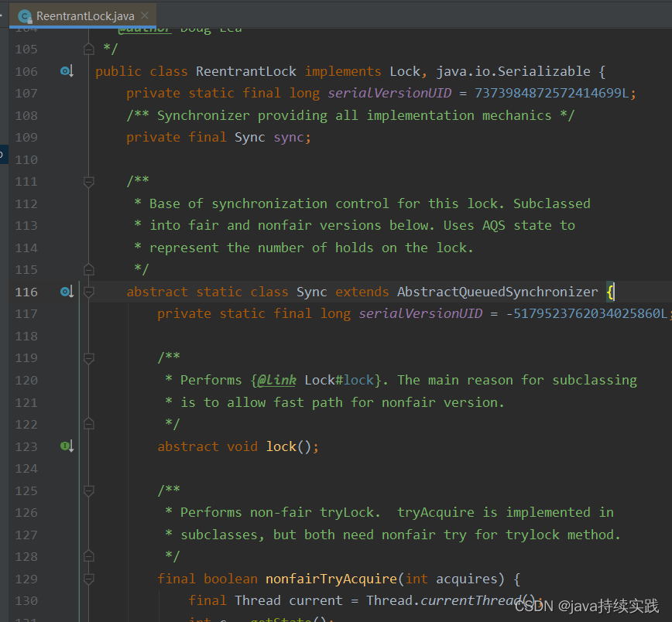Viewport: 672px width, 622px height.
Task: Fold the comment end marker at line 128
Action: 89,556
